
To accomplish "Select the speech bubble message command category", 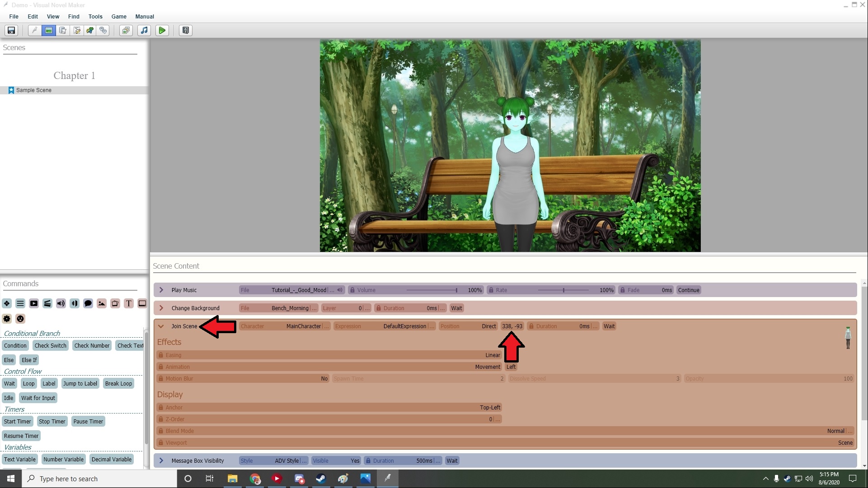I will point(88,303).
